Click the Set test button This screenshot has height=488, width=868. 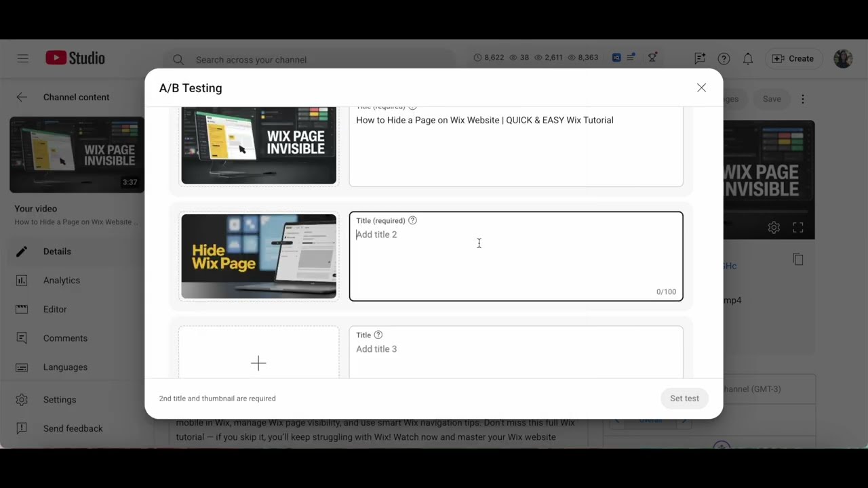coord(684,399)
